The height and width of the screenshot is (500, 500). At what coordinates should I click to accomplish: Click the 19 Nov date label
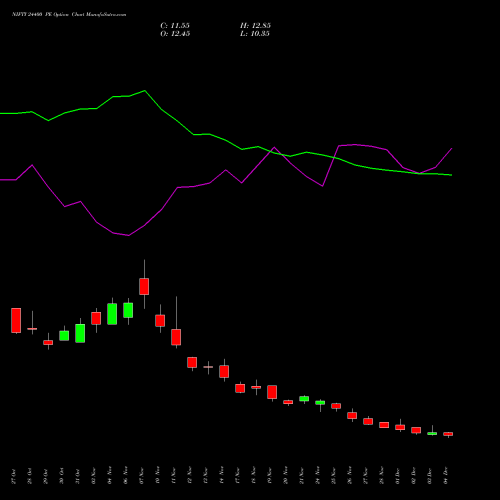click(270, 476)
